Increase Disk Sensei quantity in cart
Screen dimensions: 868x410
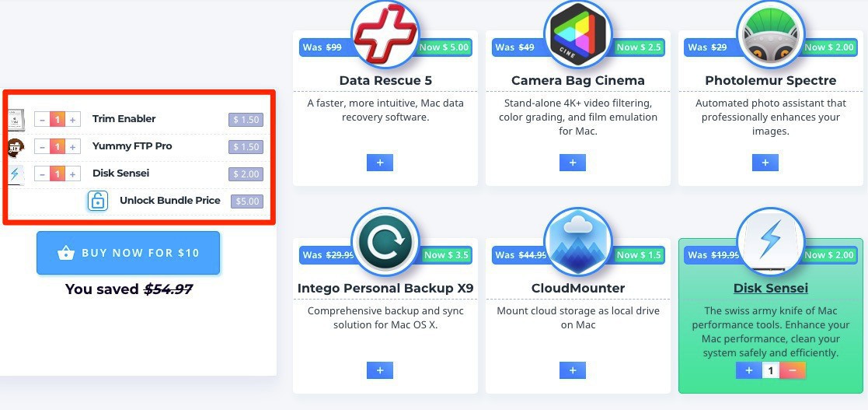(x=72, y=174)
